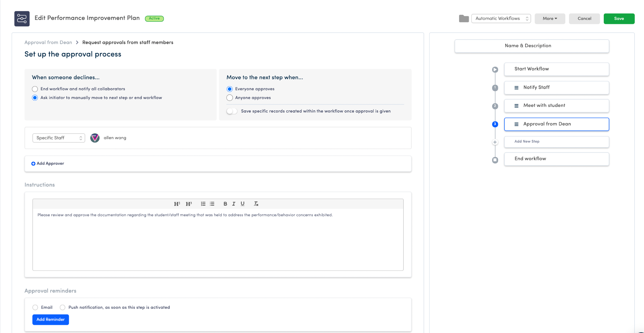Select Email reminder option

[x=35, y=308]
